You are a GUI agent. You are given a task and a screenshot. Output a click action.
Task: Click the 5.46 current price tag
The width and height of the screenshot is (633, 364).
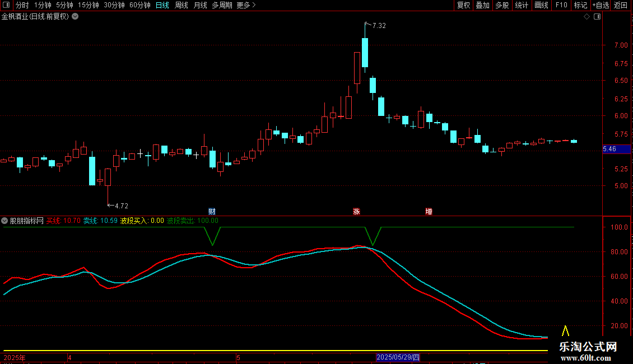(616, 149)
